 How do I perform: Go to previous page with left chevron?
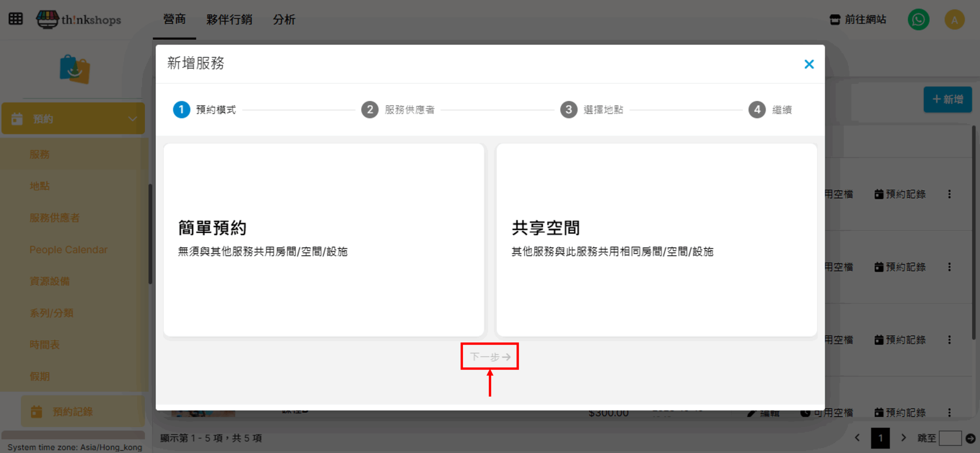click(x=857, y=438)
